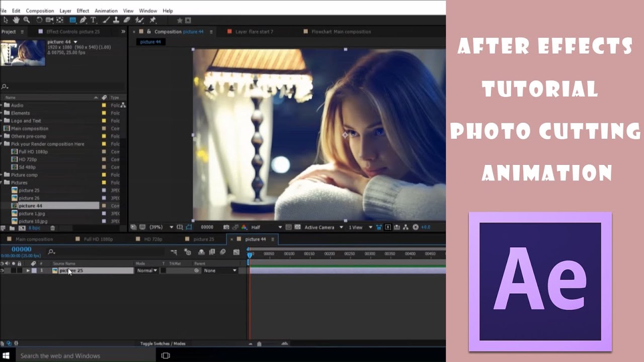
Task: Click the Windows Start button
Action: (x=7, y=355)
